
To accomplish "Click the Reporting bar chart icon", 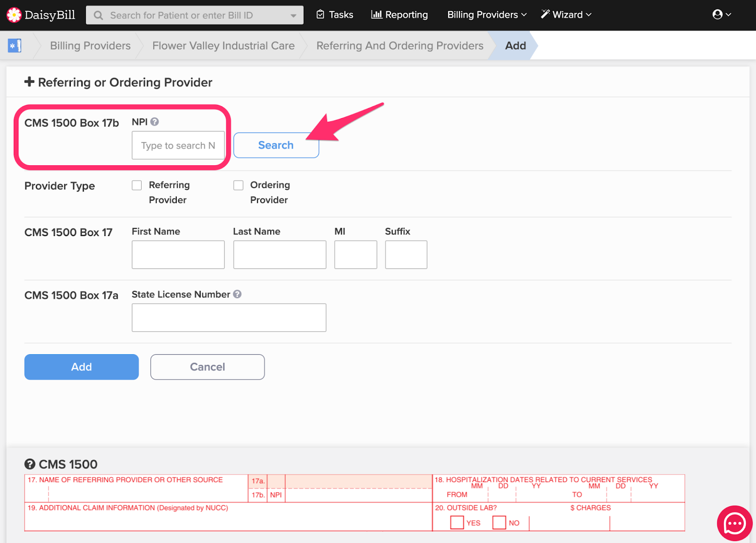I will pos(377,15).
